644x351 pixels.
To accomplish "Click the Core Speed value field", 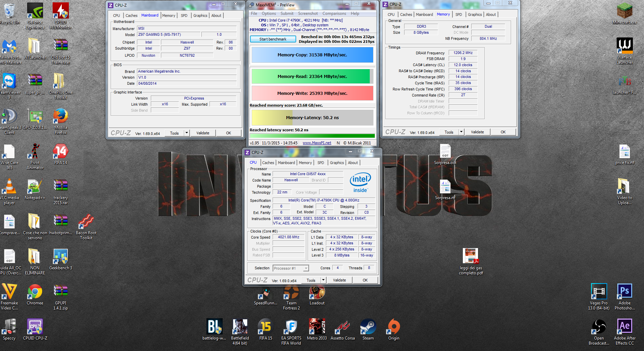I will point(288,237).
